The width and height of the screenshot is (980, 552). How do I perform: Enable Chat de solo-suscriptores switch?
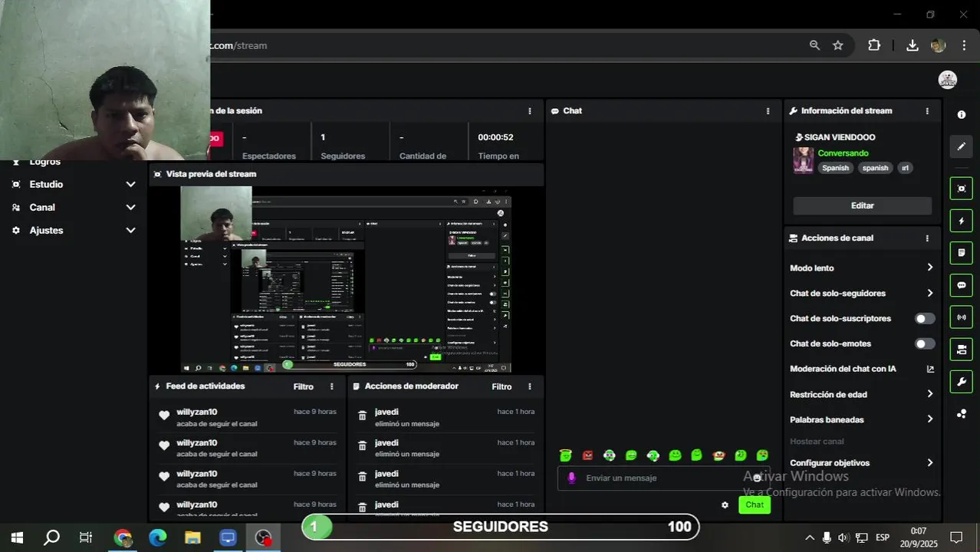point(925,318)
